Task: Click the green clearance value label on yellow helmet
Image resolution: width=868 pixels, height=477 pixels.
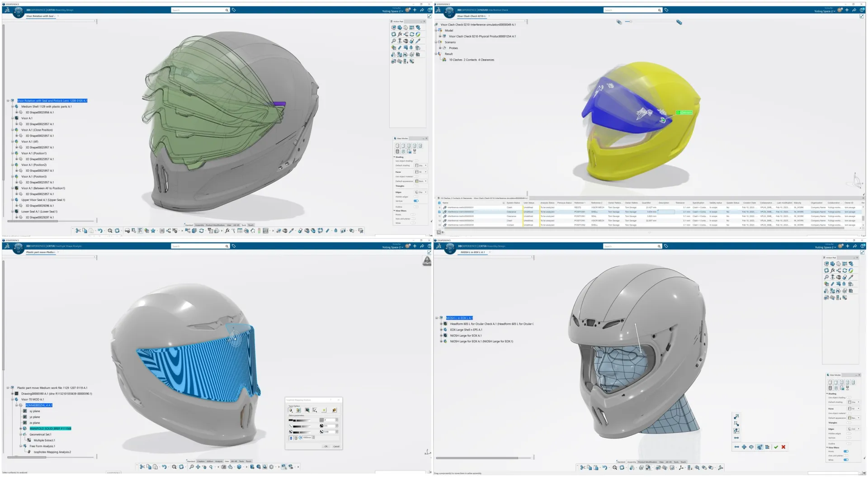Action: click(x=684, y=112)
